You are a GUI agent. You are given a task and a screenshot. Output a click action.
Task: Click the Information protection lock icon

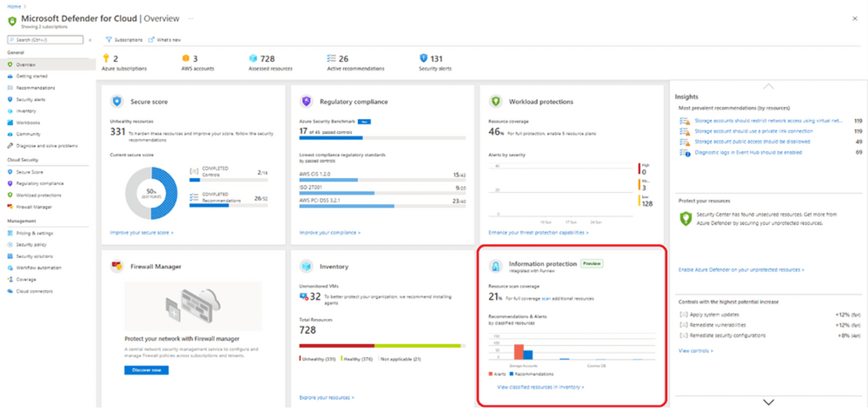pos(496,266)
